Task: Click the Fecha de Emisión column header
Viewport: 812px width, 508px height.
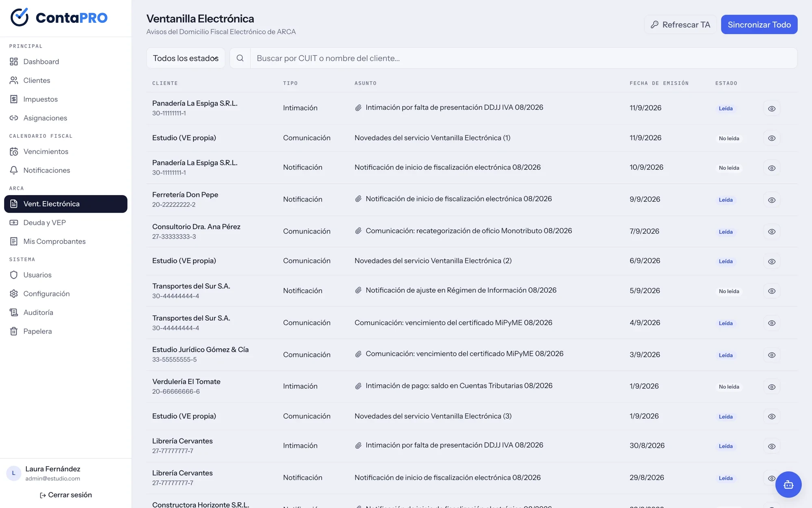Action: tap(659, 83)
